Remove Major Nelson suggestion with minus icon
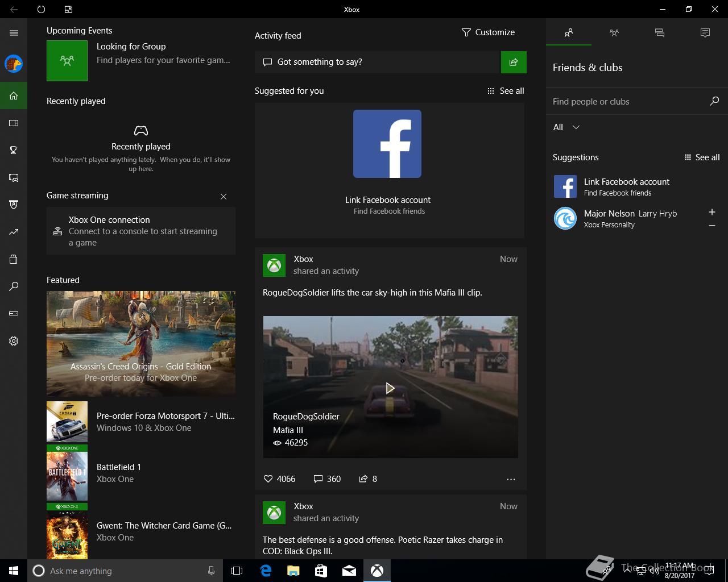Viewport: 728px width, 582px height. [712, 226]
